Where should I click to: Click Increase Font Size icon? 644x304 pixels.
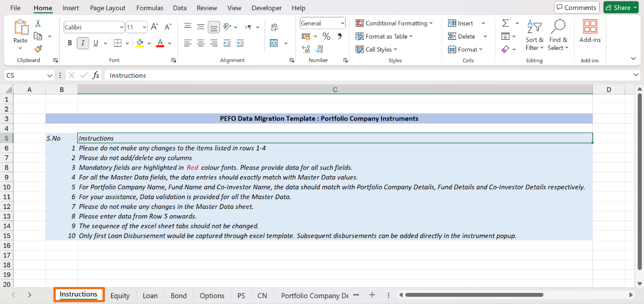point(154,27)
